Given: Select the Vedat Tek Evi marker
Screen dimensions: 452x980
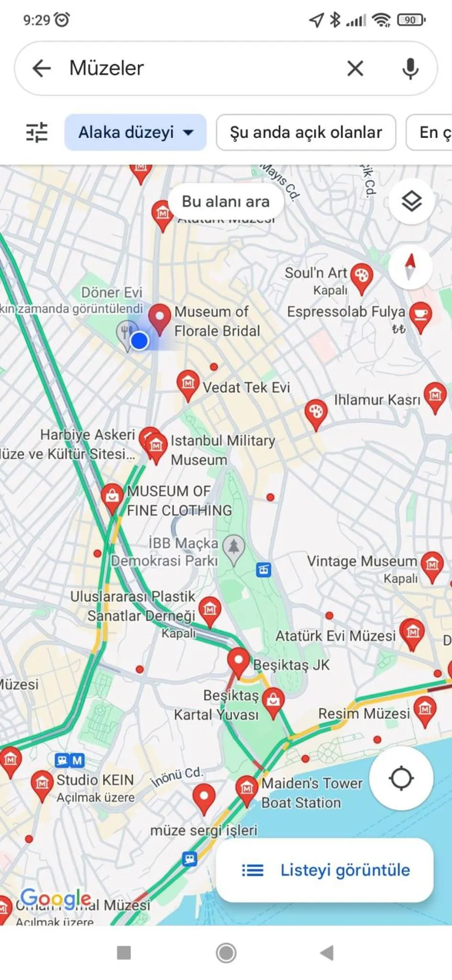Looking at the screenshot, I should [188, 385].
